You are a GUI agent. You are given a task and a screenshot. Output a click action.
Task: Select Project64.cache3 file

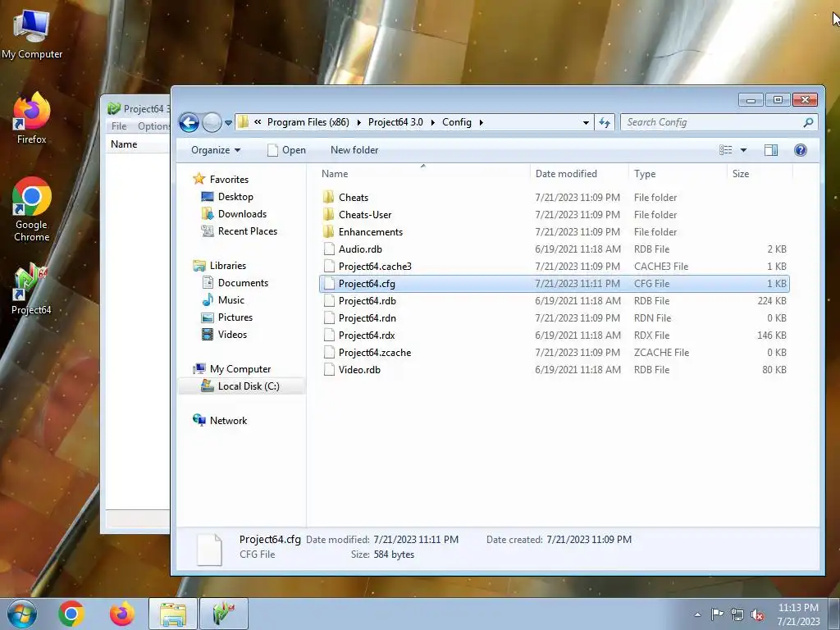coord(555,267)
